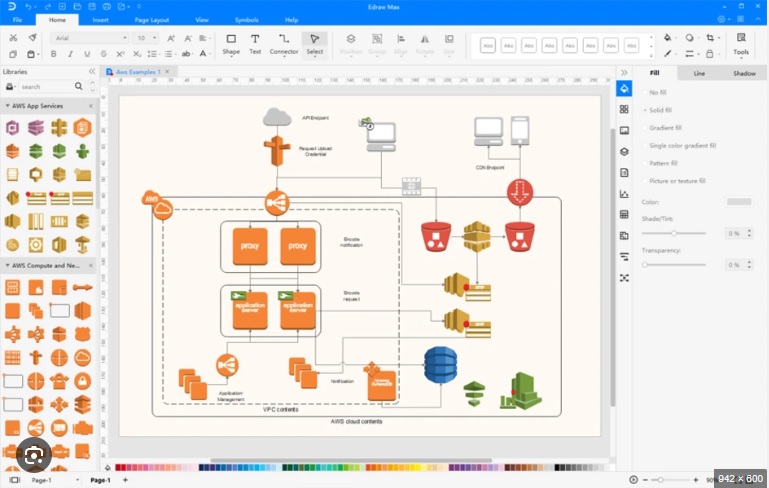Click the Position layers icon
Screen dimensions: 769x488
point(351,39)
